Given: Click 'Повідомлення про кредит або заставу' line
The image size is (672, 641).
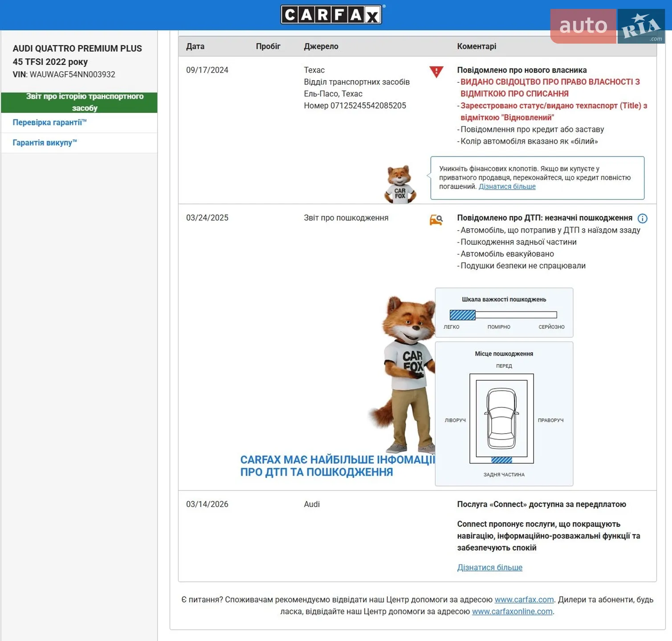Looking at the screenshot, I should coord(532,130).
